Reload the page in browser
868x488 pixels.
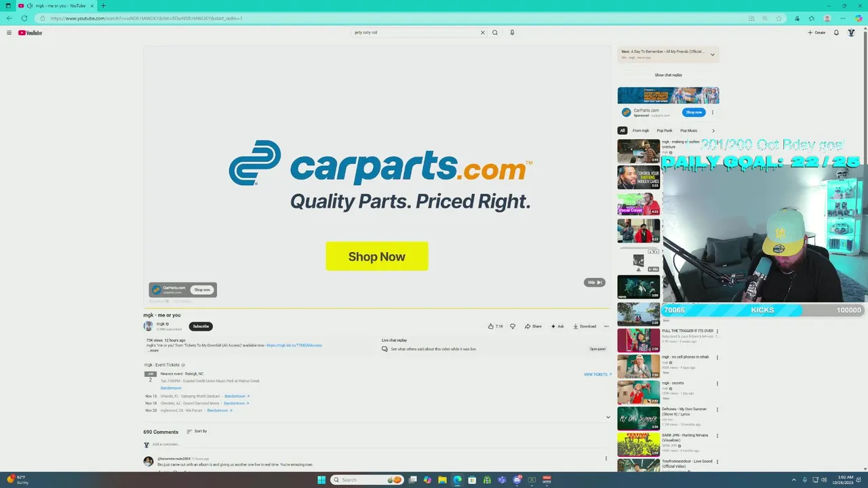point(24,18)
